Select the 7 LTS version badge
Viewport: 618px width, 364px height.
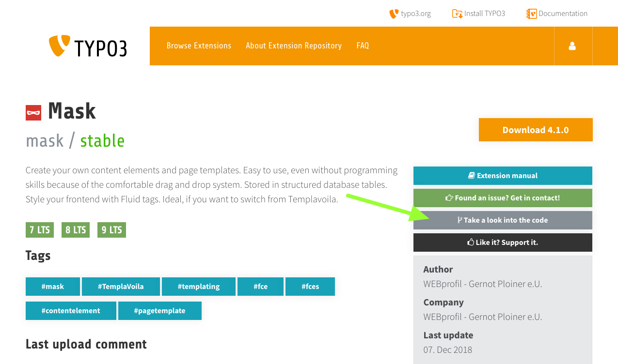[x=40, y=230]
